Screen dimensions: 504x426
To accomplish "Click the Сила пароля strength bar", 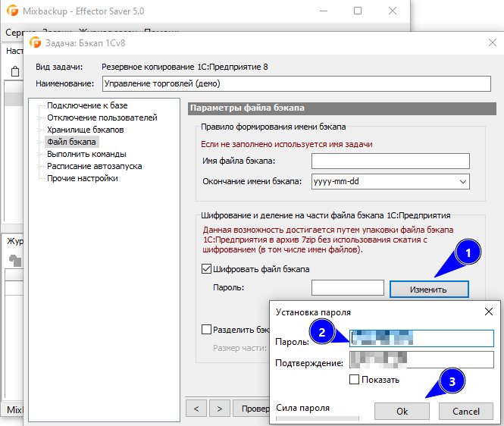I will click(x=318, y=418).
